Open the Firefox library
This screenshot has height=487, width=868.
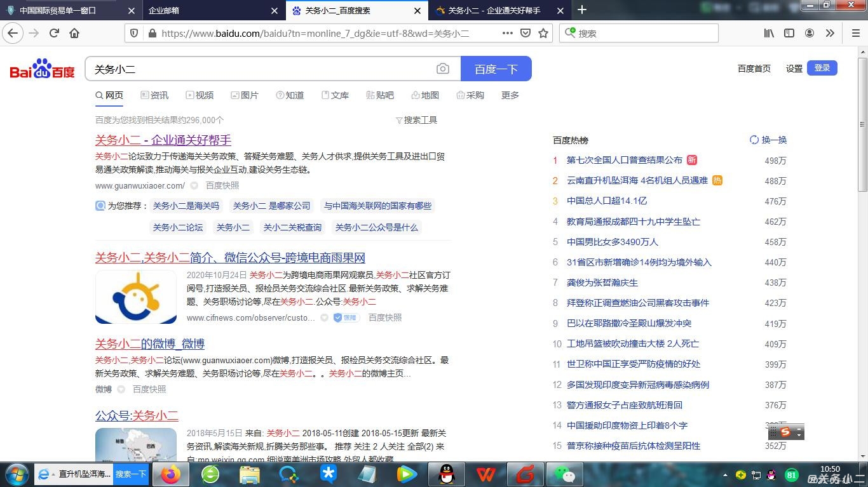[769, 33]
